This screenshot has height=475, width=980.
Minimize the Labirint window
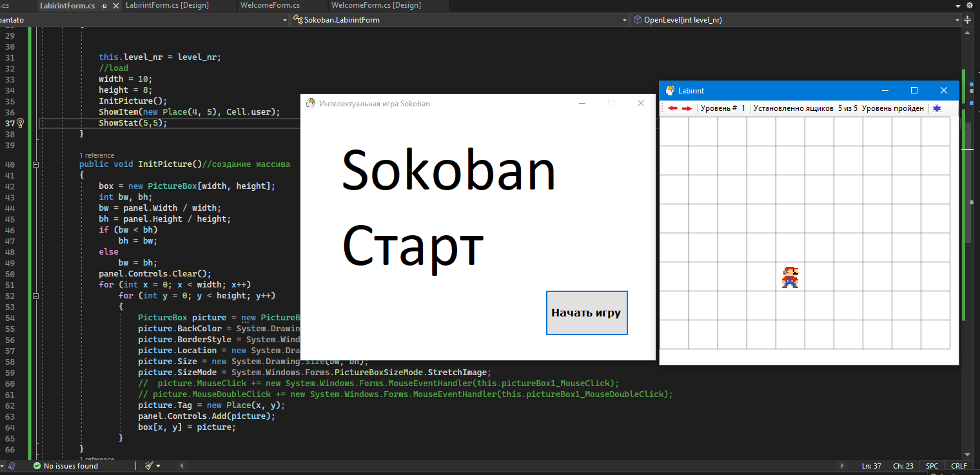pyautogui.click(x=885, y=91)
